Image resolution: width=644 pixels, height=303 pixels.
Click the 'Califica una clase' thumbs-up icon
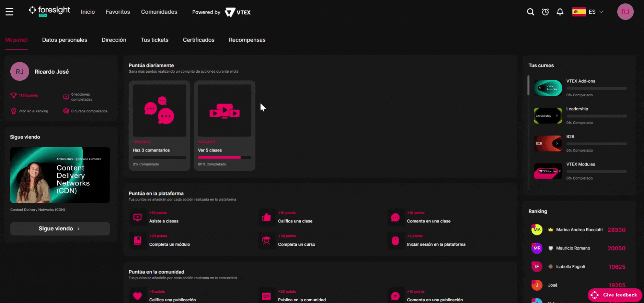point(266,217)
